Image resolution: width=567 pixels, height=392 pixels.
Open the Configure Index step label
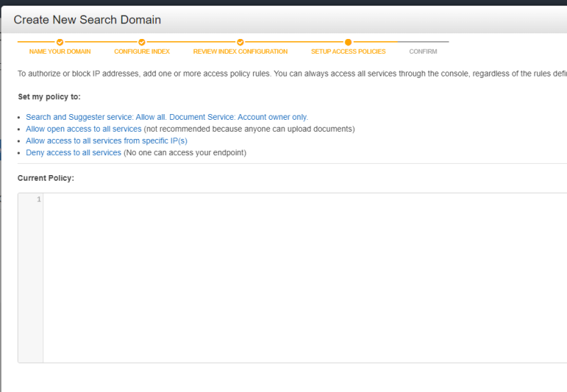[142, 52]
